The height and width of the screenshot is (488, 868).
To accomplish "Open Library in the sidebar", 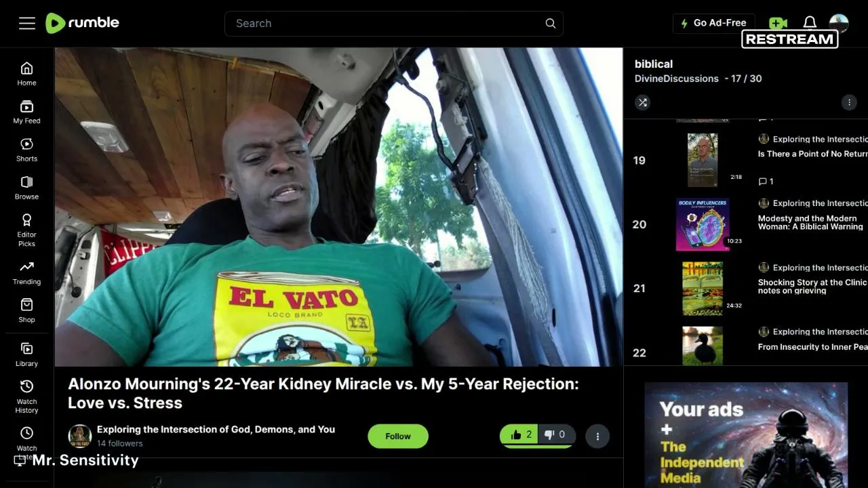I will [27, 354].
